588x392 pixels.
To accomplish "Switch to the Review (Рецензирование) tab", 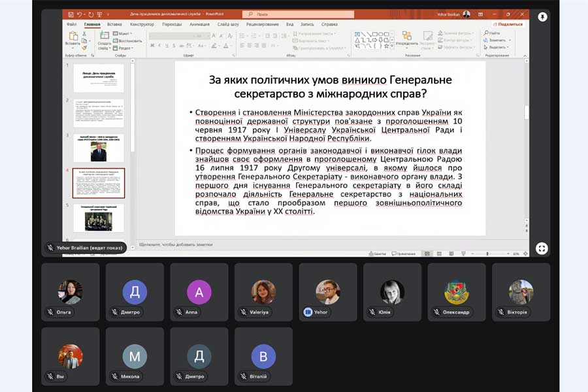I will click(x=263, y=24).
